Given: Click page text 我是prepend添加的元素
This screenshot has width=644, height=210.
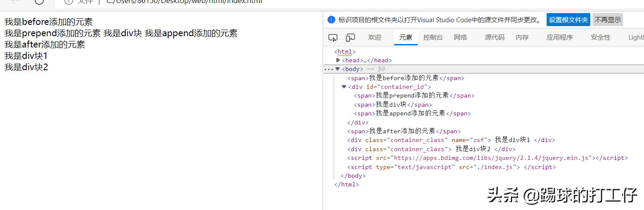Looking at the screenshot, I should click(52, 33).
